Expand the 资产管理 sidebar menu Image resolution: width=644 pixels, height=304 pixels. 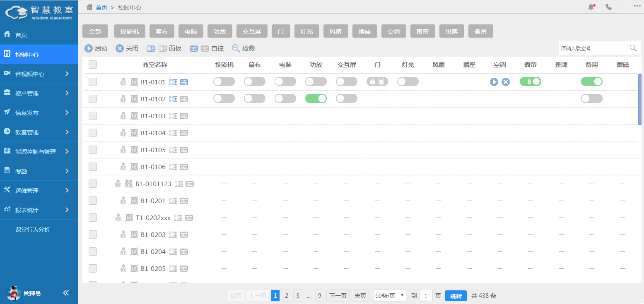pyautogui.click(x=39, y=93)
